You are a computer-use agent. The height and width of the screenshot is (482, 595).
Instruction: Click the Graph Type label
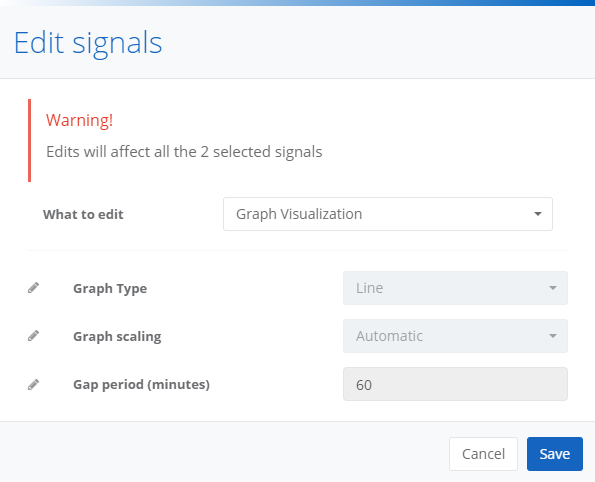click(110, 288)
